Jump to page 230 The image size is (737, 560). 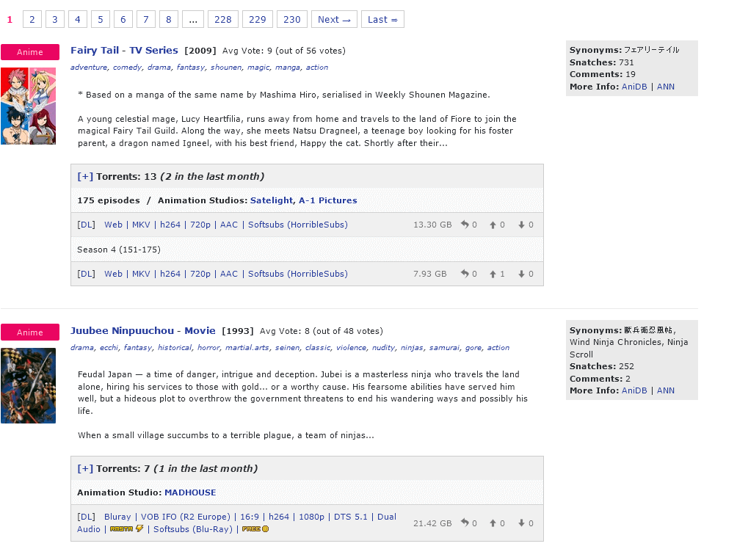pyautogui.click(x=292, y=19)
